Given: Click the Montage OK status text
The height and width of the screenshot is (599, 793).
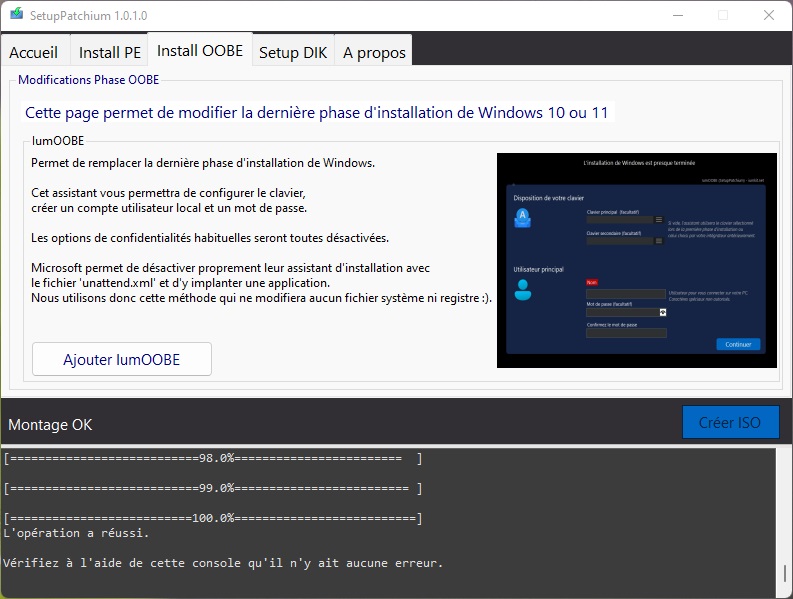Looking at the screenshot, I should (50, 424).
